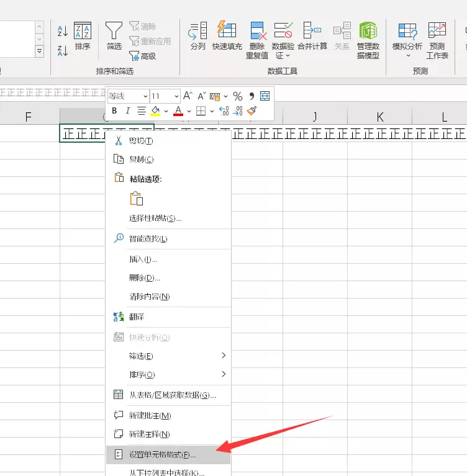This screenshot has height=476, width=467.
Task: Select 设置单元格格式 from context menu
Action: 162,454
